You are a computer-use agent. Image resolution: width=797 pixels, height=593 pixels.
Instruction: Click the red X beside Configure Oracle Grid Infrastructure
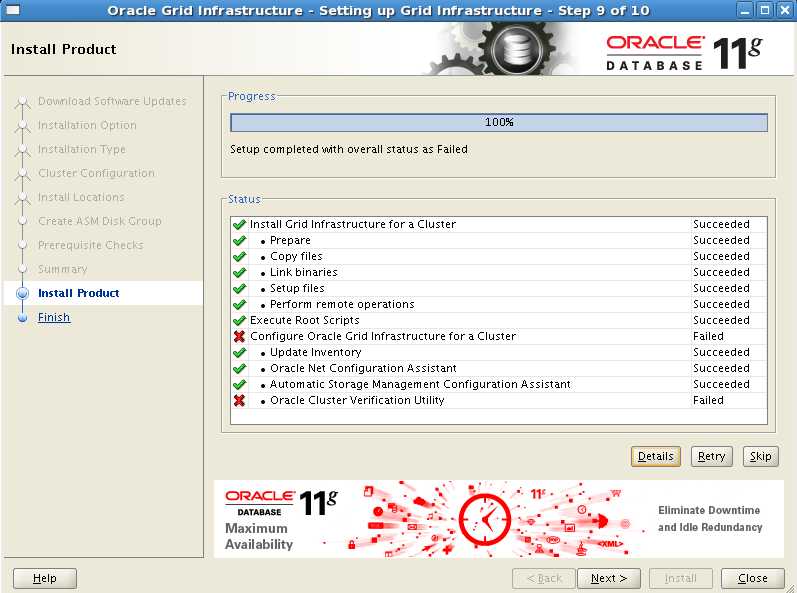(239, 336)
